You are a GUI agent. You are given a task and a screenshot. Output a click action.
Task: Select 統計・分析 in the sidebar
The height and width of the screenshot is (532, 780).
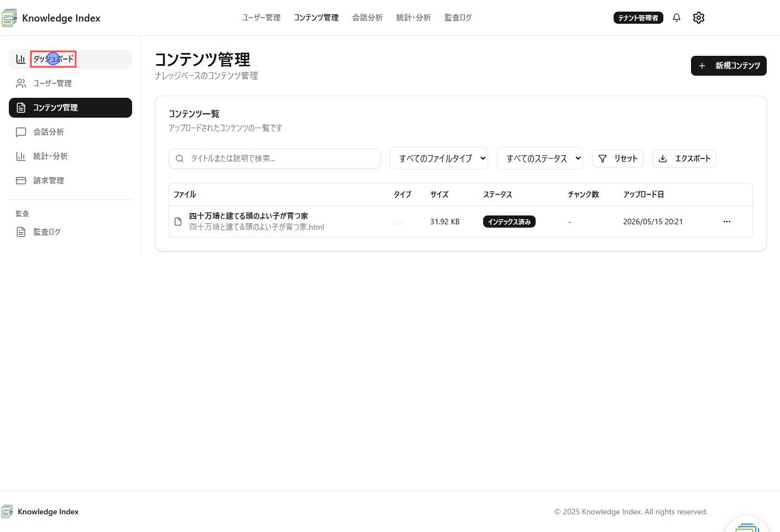pyautogui.click(x=70, y=156)
